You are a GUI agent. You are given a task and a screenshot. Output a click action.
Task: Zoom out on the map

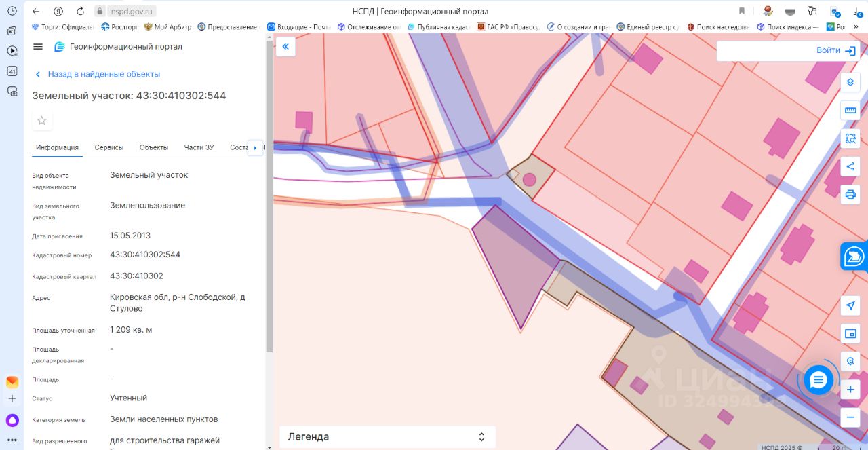(850, 417)
